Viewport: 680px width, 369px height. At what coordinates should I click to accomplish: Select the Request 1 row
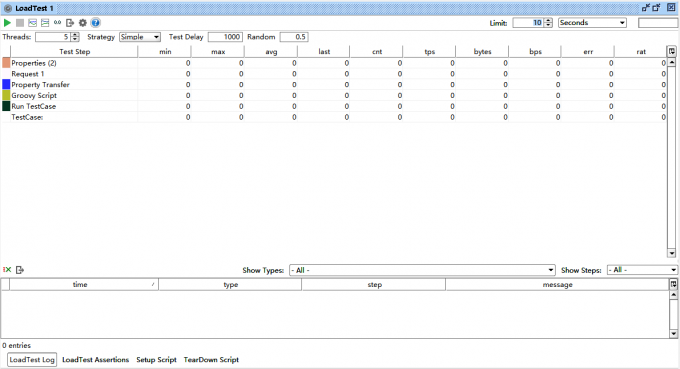click(334, 74)
